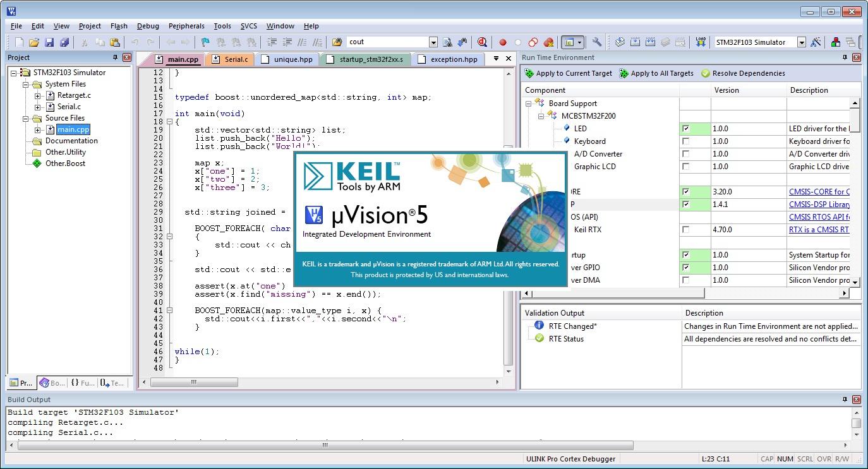Click the Translate/compile file toolbar icon

tap(620, 42)
